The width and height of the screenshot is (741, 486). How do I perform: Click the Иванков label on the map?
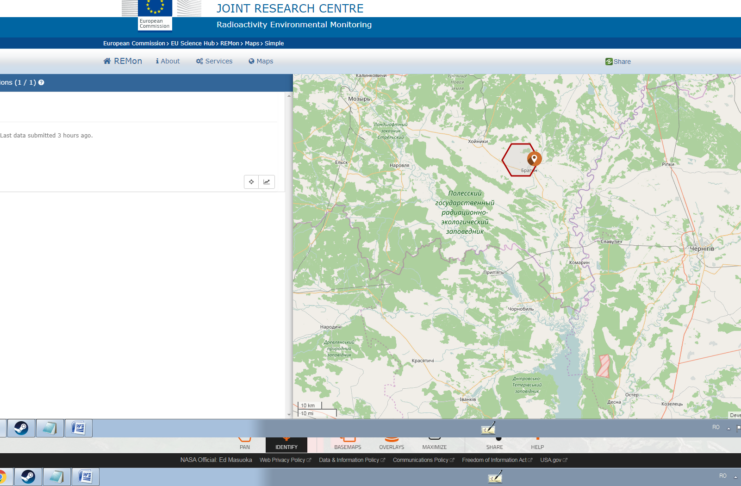click(x=468, y=399)
